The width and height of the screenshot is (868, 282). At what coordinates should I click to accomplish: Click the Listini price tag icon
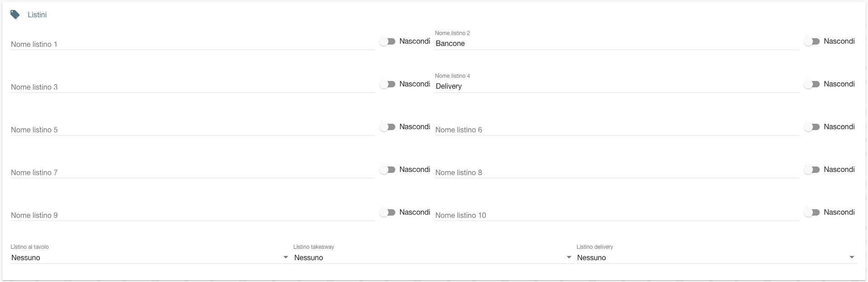point(15,15)
